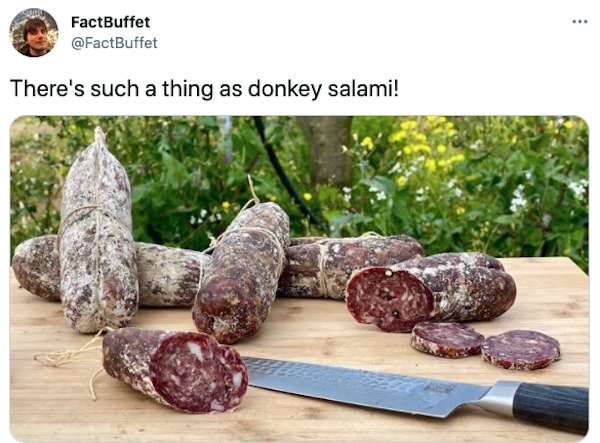Click the center whole salami tied with string
Screen dimensions: 600x443
pos(240,270)
